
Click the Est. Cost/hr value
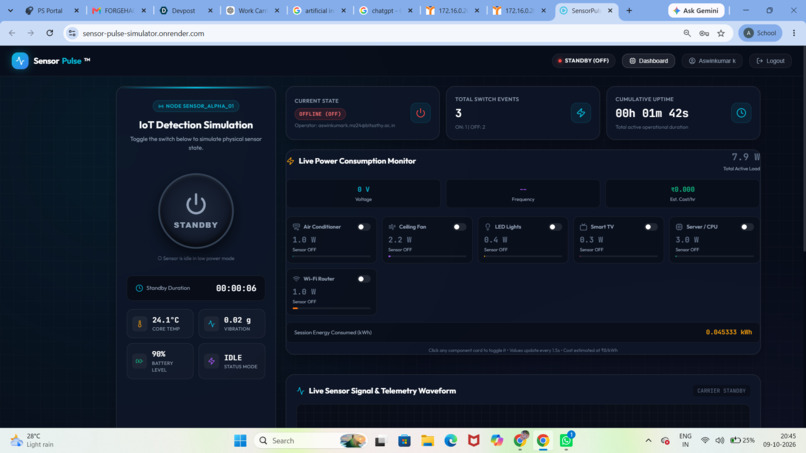[x=683, y=189]
